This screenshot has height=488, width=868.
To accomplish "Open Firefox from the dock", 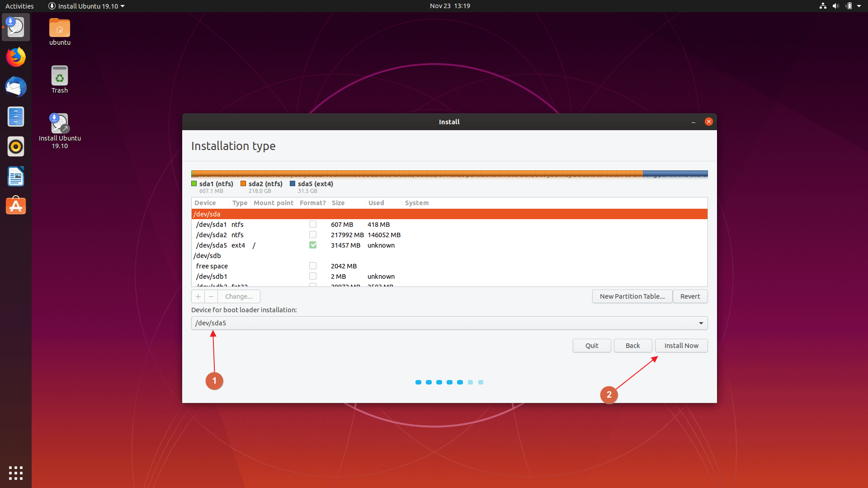I will pyautogui.click(x=16, y=57).
